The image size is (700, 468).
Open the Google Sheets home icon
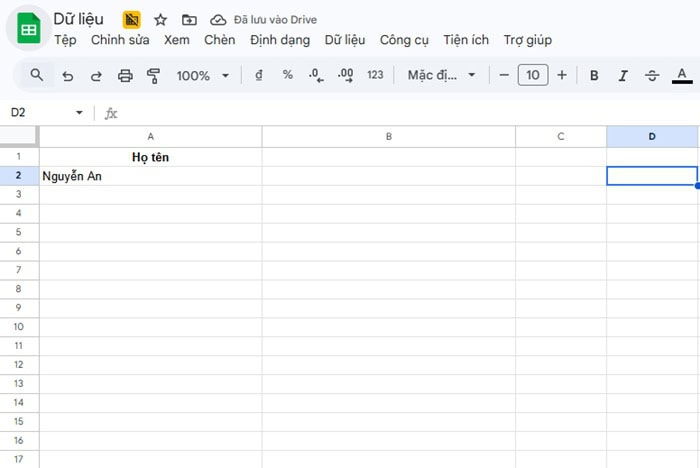pos(28,29)
